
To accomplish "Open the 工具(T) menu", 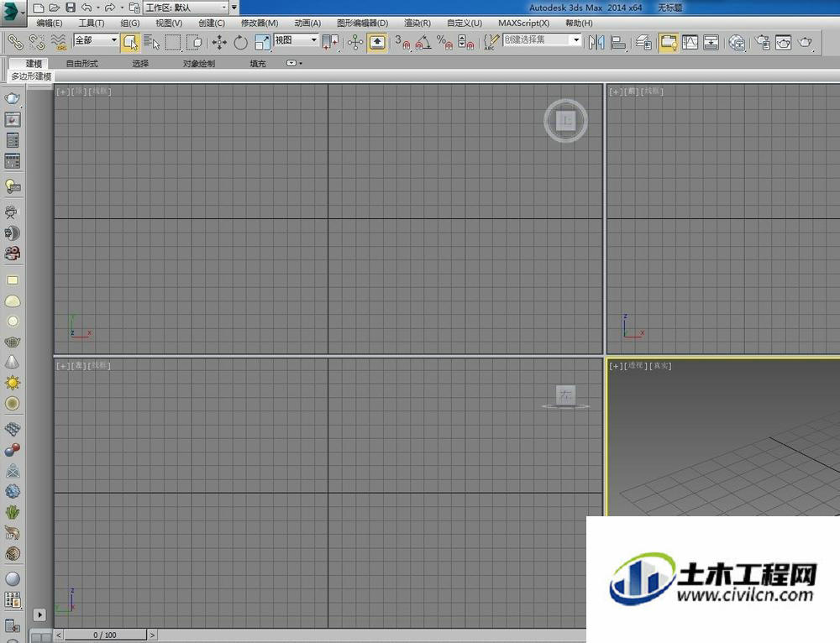I will (92, 23).
